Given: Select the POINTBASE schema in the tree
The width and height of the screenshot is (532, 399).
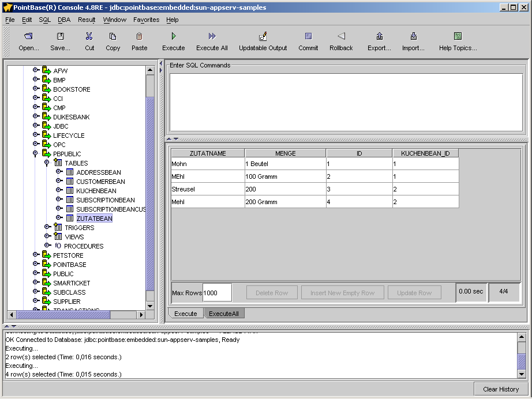Looking at the screenshot, I should (x=70, y=265).
